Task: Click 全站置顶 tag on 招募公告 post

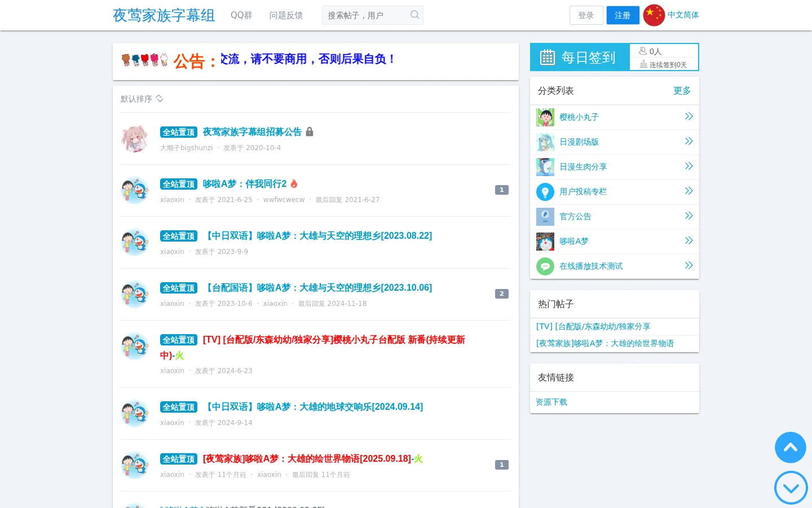Action: point(179,132)
